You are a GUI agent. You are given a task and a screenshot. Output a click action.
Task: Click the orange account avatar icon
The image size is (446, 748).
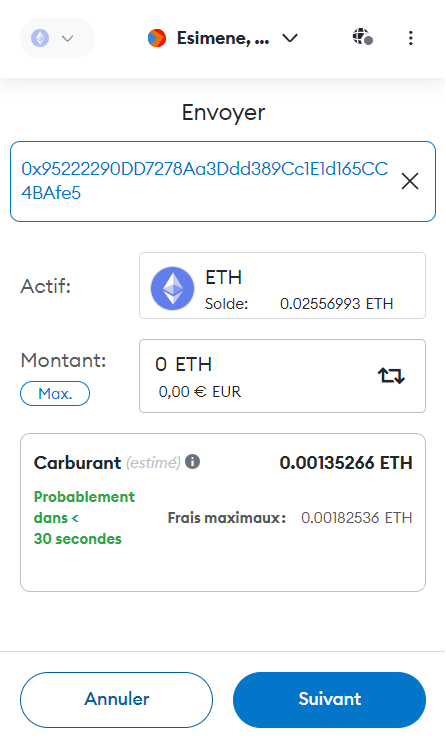[157, 38]
